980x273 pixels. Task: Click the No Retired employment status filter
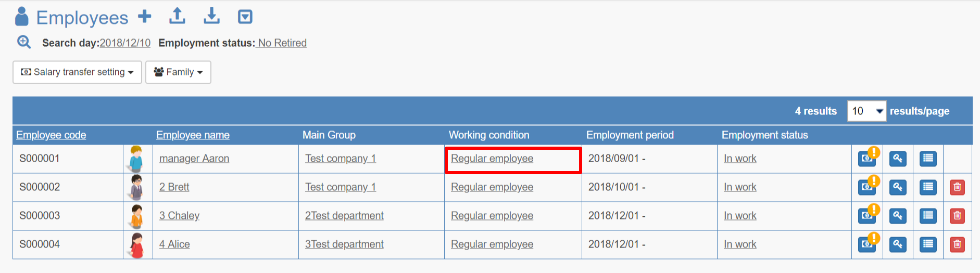coord(282,43)
